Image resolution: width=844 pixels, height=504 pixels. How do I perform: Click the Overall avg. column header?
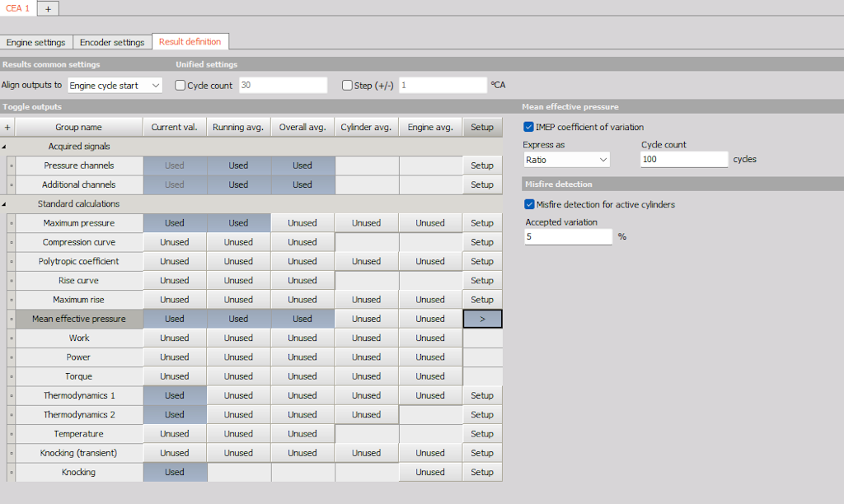click(x=302, y=128)
